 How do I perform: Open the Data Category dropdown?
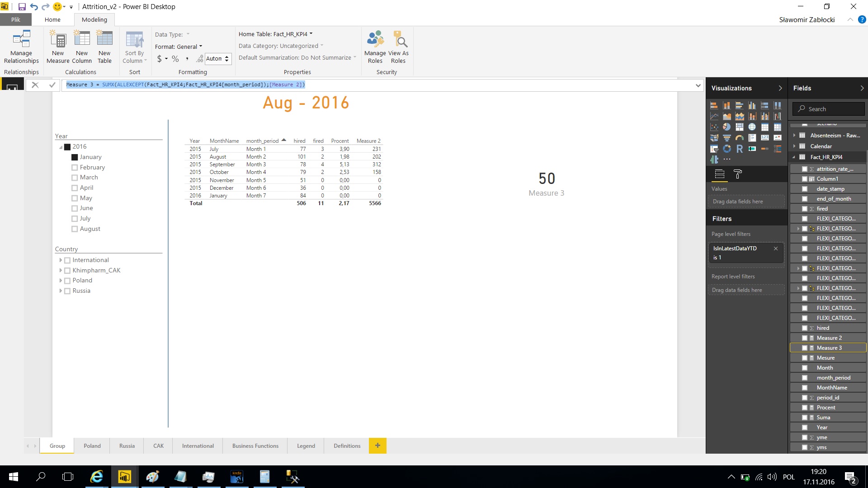point(281,46)
